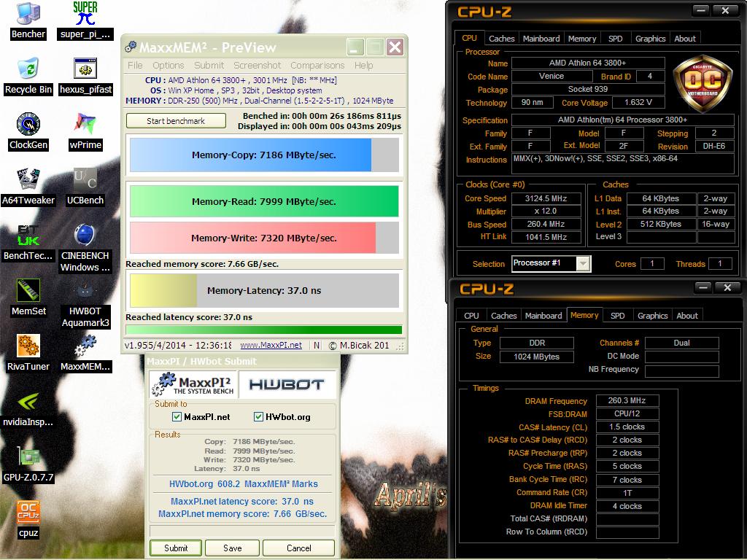This screenshot has height=560, width=747.
Task: Select Mainboard tab in lower CPU-Z window
Action: point(543,316)
